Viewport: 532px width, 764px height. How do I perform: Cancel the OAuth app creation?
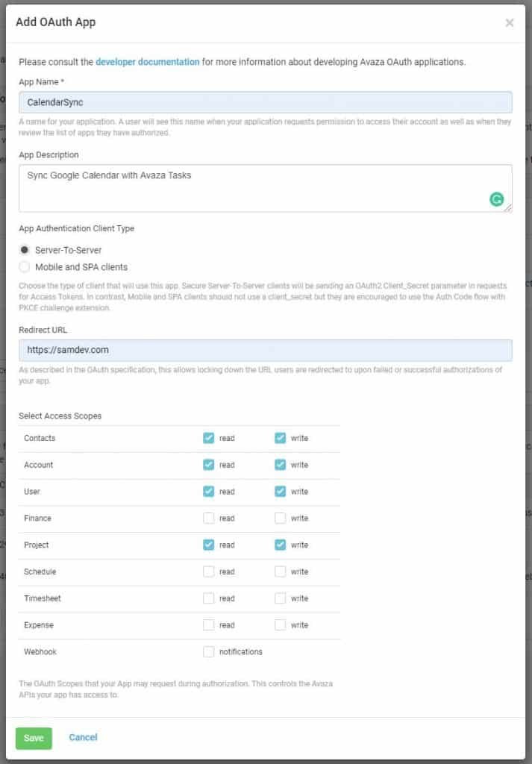(83, 737)
